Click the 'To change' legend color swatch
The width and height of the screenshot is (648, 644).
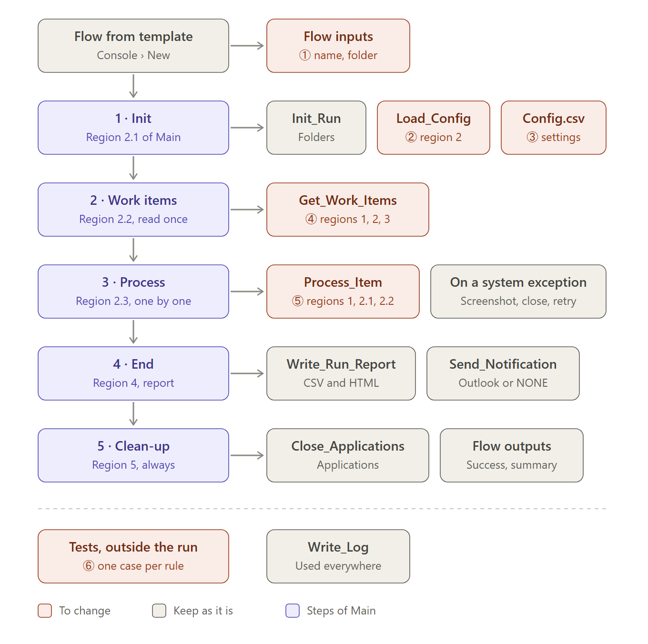click(x=45, y=611)
